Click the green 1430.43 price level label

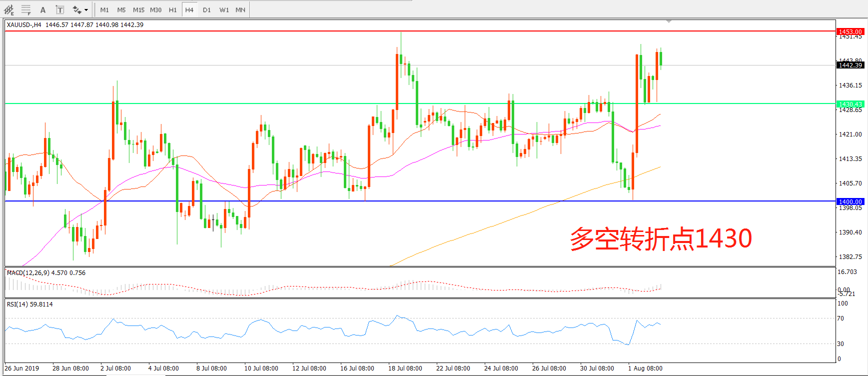pos(850,104)
